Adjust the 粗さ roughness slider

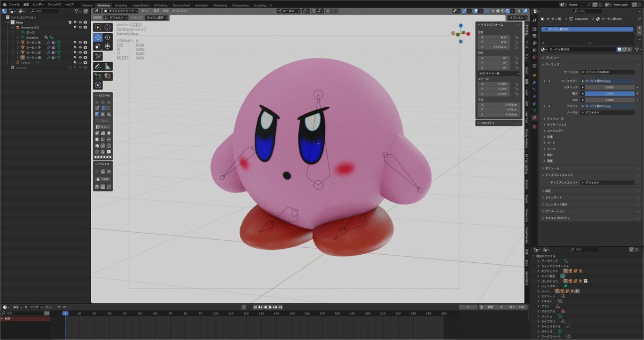pyautogui.click(x=609, y=93)
